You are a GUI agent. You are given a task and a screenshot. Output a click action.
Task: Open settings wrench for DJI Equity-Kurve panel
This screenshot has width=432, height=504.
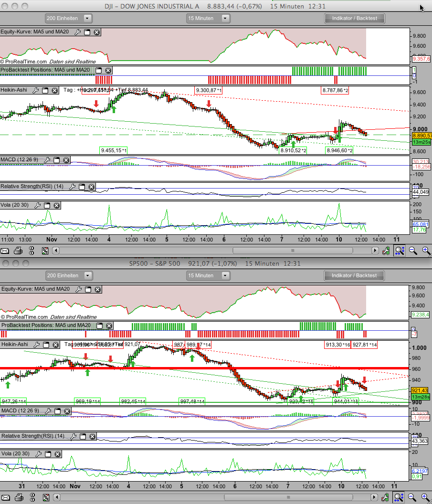pyautogui.click(x=77, y=32)
